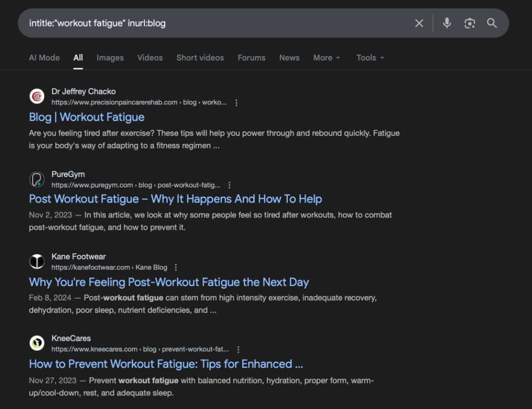Switch to the AI Mode tab
This screenshot has height=409, width=532.
pyautogui.click(x=44, y=58)
